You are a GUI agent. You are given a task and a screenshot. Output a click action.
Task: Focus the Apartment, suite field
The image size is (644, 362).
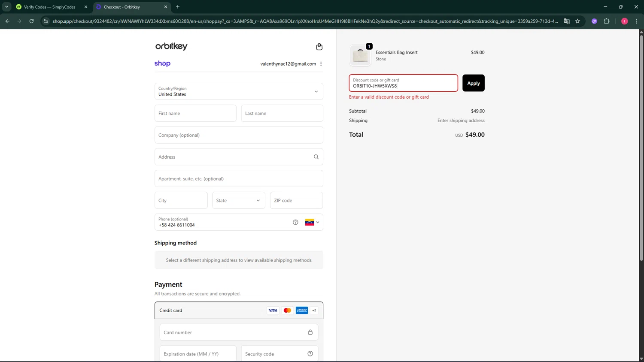coord(239,178)
